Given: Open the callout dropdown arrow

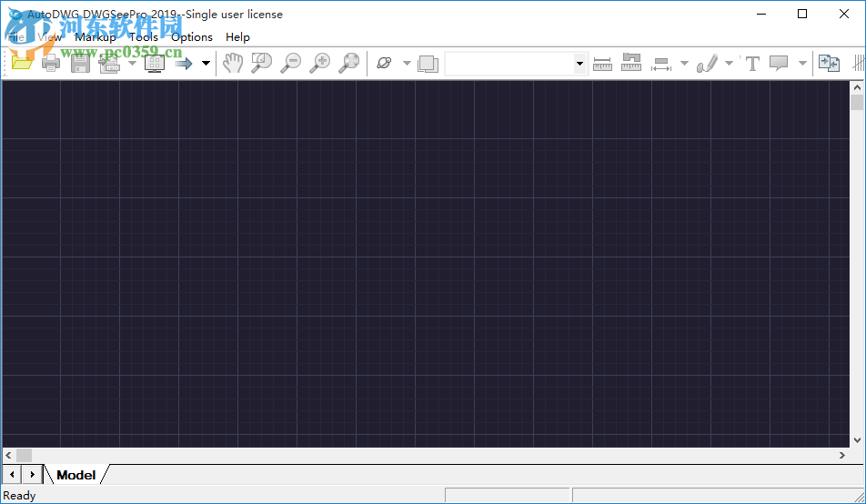Looking at the screenshot, I should [x=802, y=63].
